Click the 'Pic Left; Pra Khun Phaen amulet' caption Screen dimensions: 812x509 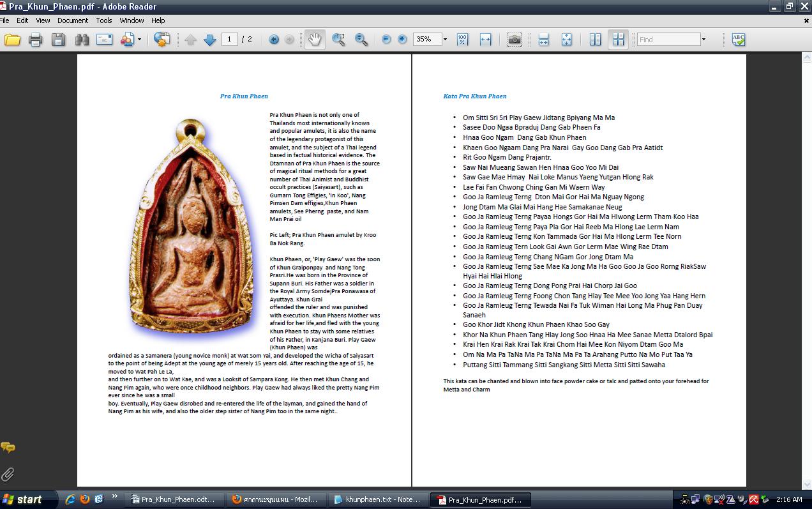(323, 239)
